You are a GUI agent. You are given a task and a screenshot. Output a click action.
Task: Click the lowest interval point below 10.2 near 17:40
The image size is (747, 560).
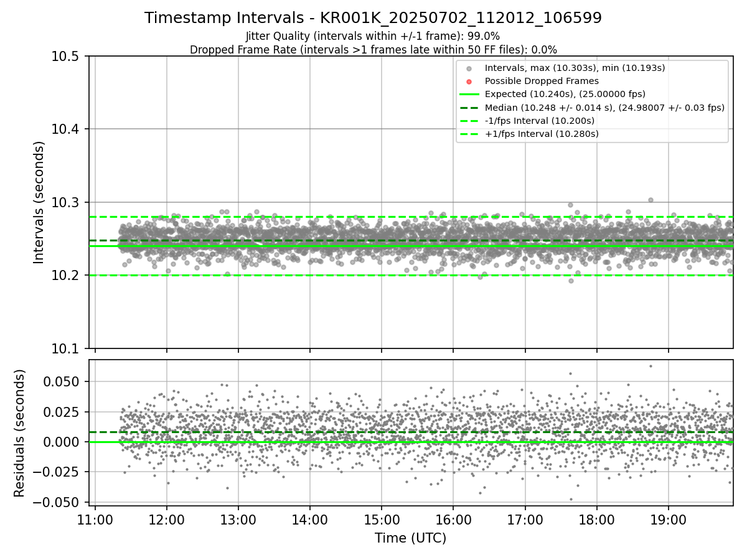click(571, 281)
